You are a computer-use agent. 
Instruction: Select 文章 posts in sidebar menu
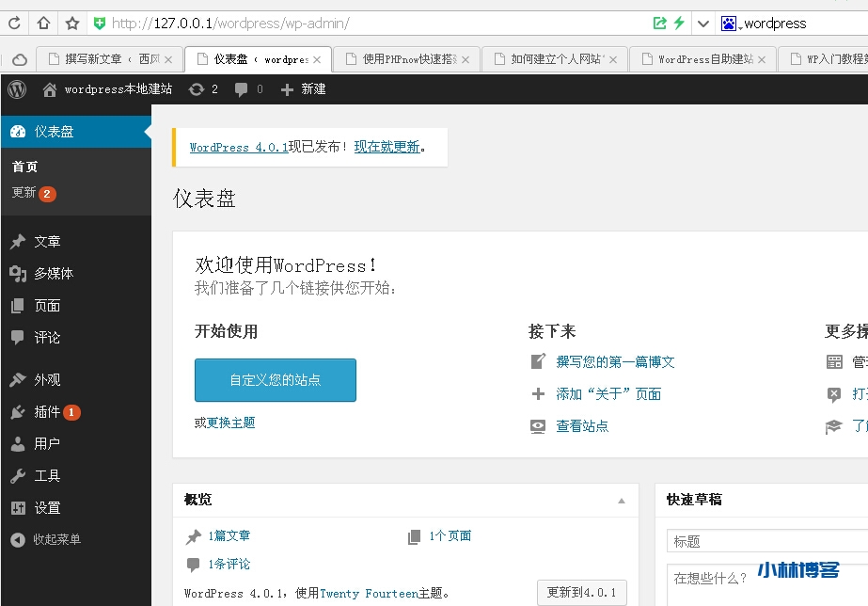(x=47, y=242)
